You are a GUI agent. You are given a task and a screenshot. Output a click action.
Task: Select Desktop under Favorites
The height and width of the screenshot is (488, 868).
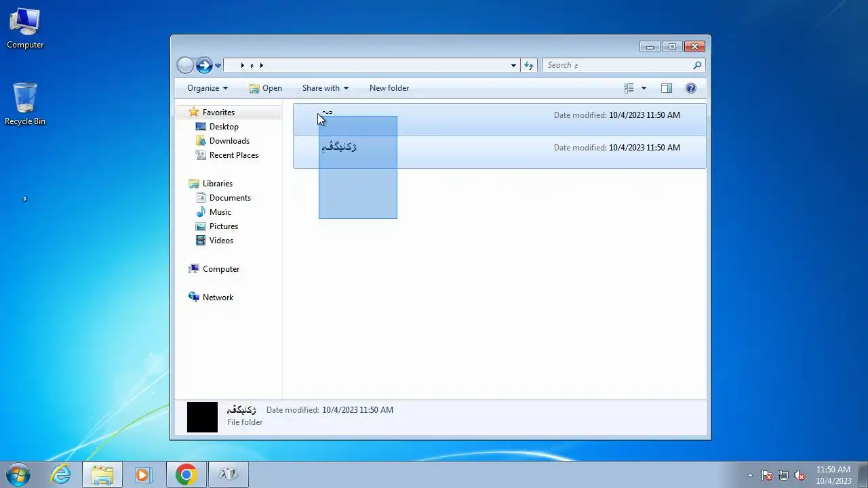(224, 127)
